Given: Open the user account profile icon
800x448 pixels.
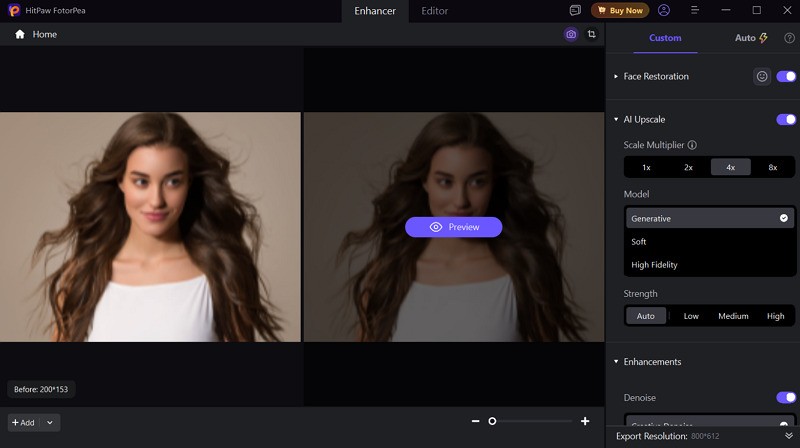Looking at the screenshot, I should [x=664, y=10].
